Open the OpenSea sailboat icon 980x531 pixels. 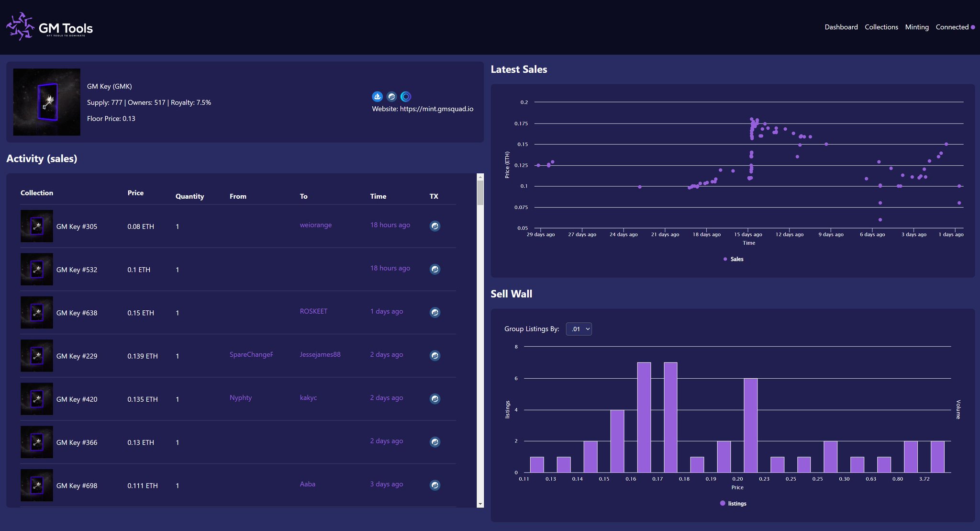click(x=377, y=96)
